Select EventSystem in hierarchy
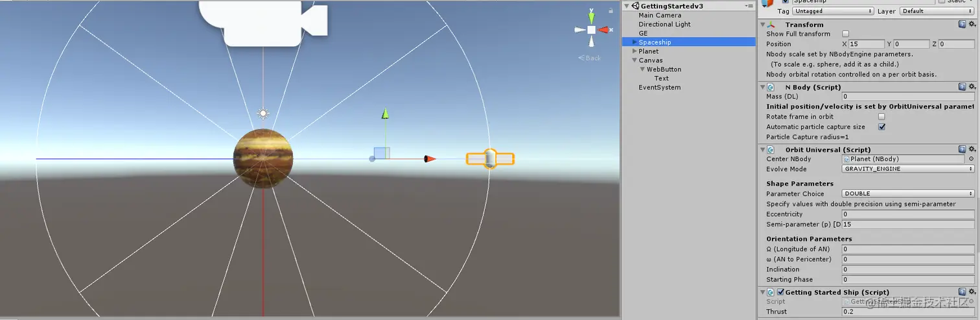This screenshot has width=980, height=320. coord(660,87)
